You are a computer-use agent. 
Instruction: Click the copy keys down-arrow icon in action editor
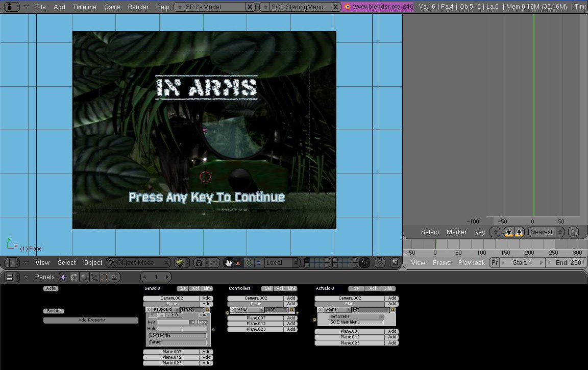click(508, 232)
